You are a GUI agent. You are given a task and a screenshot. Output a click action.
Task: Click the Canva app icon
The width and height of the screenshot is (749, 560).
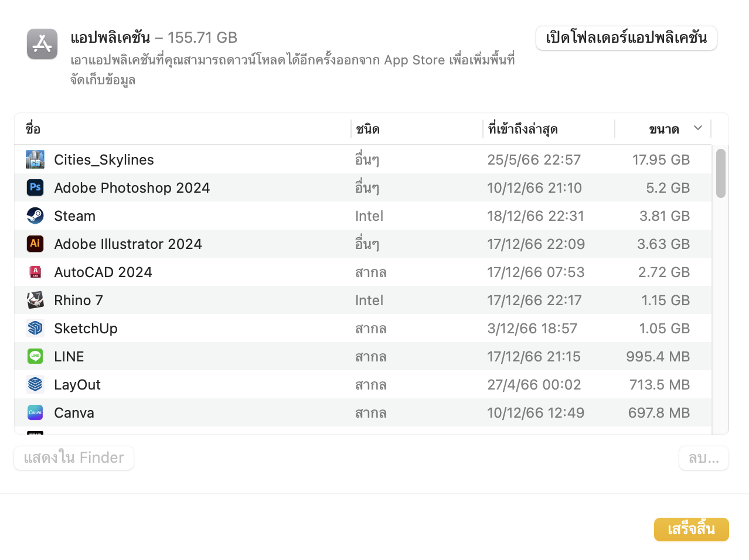(35, 412)
